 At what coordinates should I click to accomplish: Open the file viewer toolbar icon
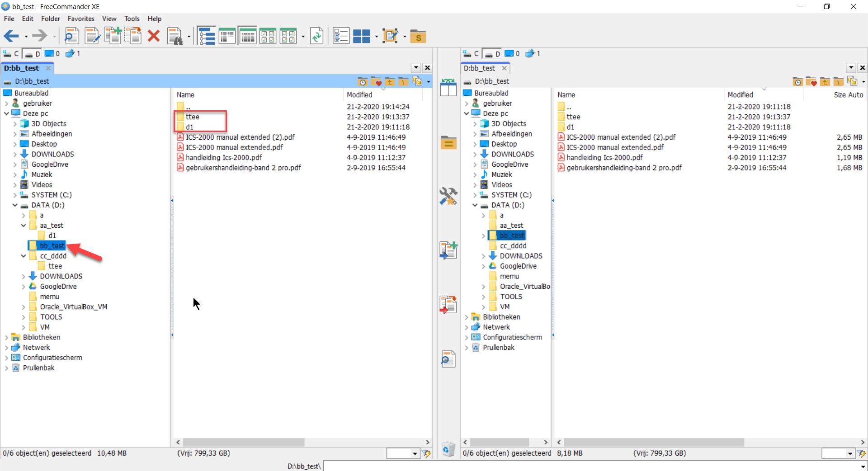pyautogui.click(x=71, y=36)
